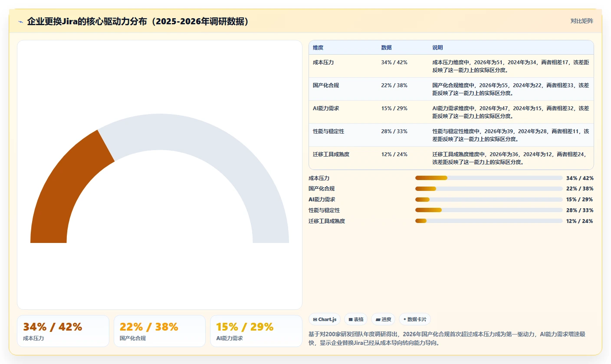
Task: Click the 性能与稳定性 progress bar
Action: pos(489,210)
